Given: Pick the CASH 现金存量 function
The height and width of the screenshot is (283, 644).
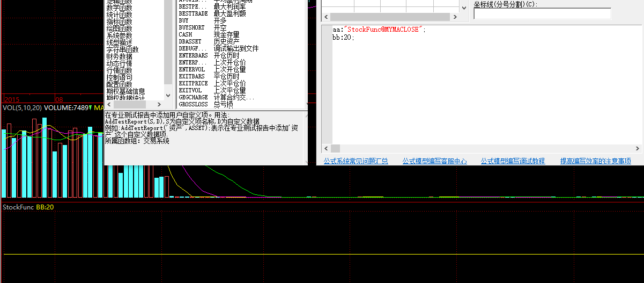Looking at the screenshot, I should 209,34.
